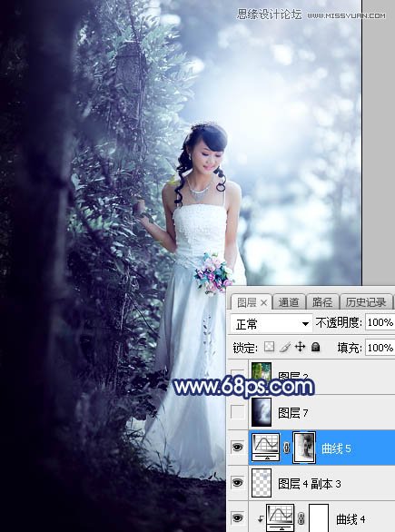The width and height of the screenshot is (395, 532).
Task: Click the lock position move icon
Action: (300, 347)
